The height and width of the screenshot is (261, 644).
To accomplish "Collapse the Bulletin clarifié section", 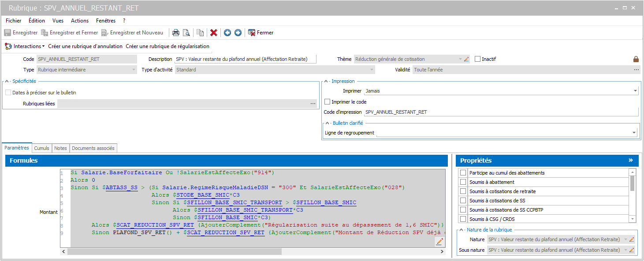I will click(327, 123).
